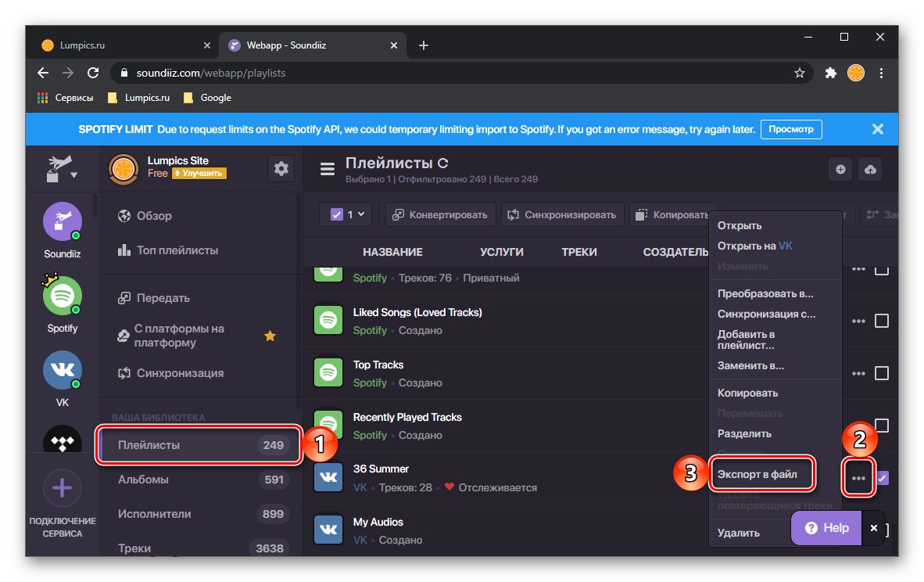This screenshot has width=924, height=582.
Task: Open three-dot menu for Top Tracks
Action: (858, 373)
